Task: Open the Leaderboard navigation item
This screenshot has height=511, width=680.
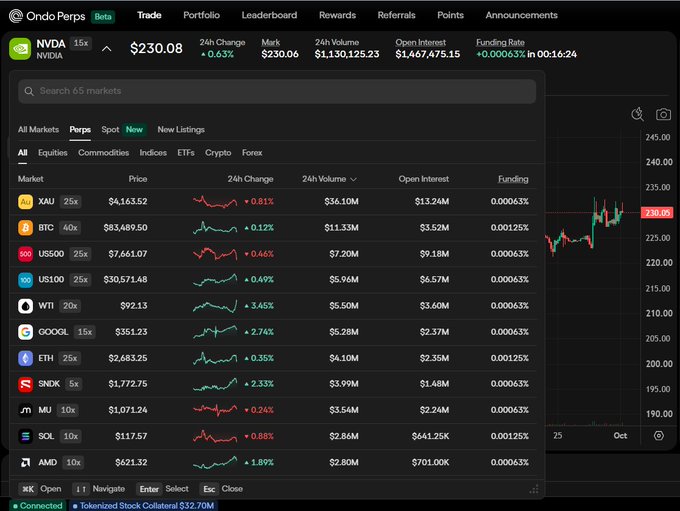Action: click(269, 15)
